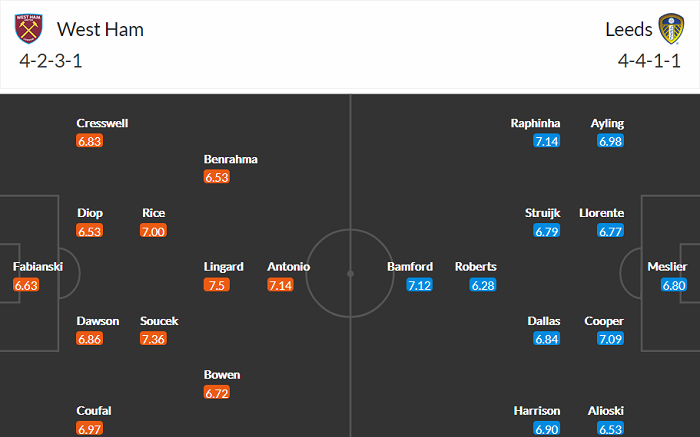Select Meslier's 6.80 rating badge

click(x=674, y=286)
